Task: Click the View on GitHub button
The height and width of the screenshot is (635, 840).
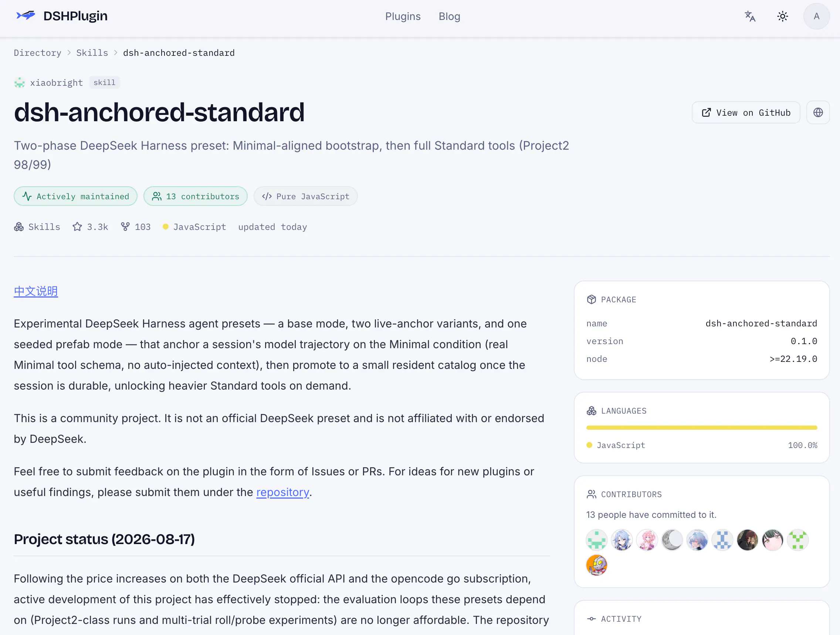Action: pos(746,112)
